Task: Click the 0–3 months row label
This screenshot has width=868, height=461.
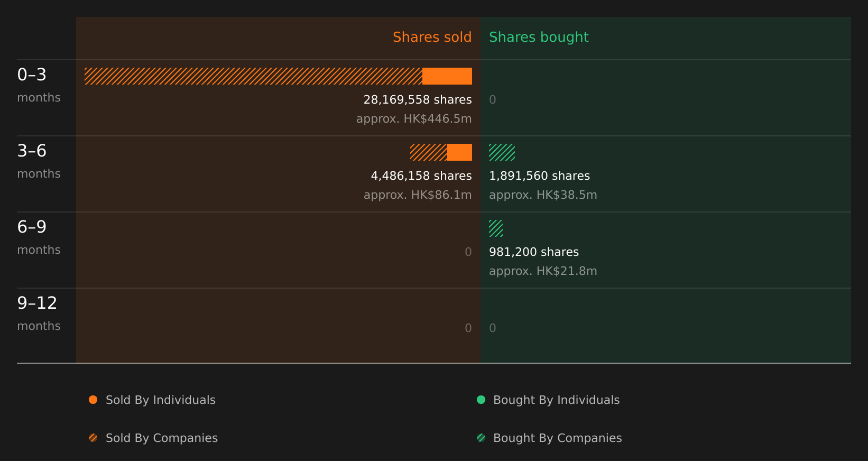Action: coord(39,85)
